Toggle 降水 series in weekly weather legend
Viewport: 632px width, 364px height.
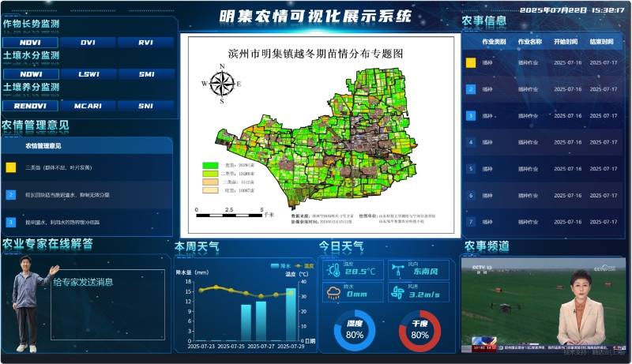(x=280, y=266)
